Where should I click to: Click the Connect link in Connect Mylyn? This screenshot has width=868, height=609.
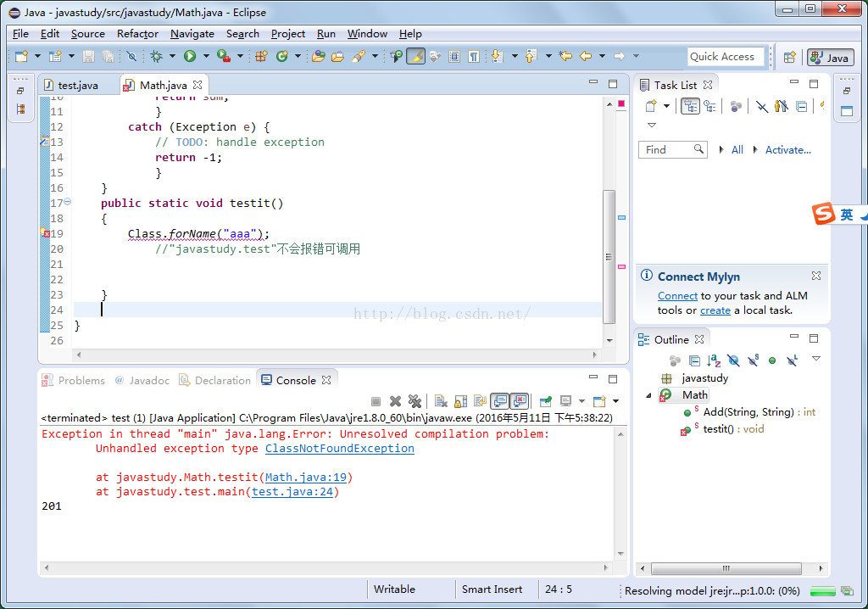tap(677, 296)
